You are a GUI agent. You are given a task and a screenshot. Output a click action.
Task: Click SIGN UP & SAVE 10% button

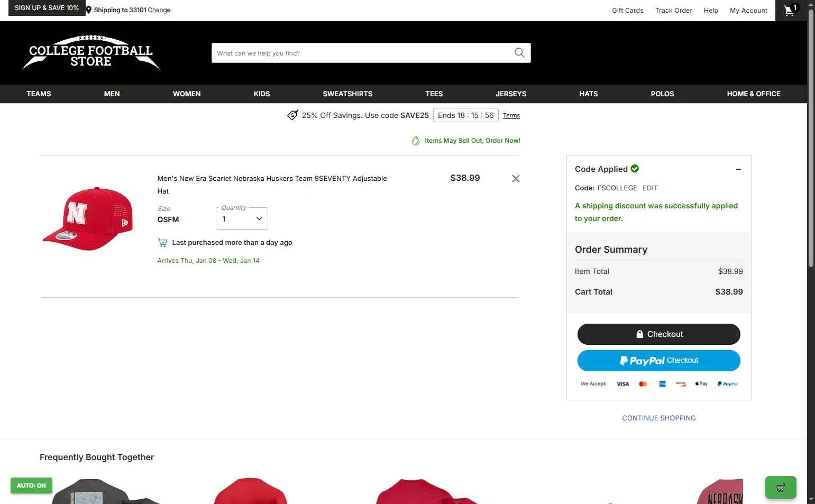coord(47,8)
